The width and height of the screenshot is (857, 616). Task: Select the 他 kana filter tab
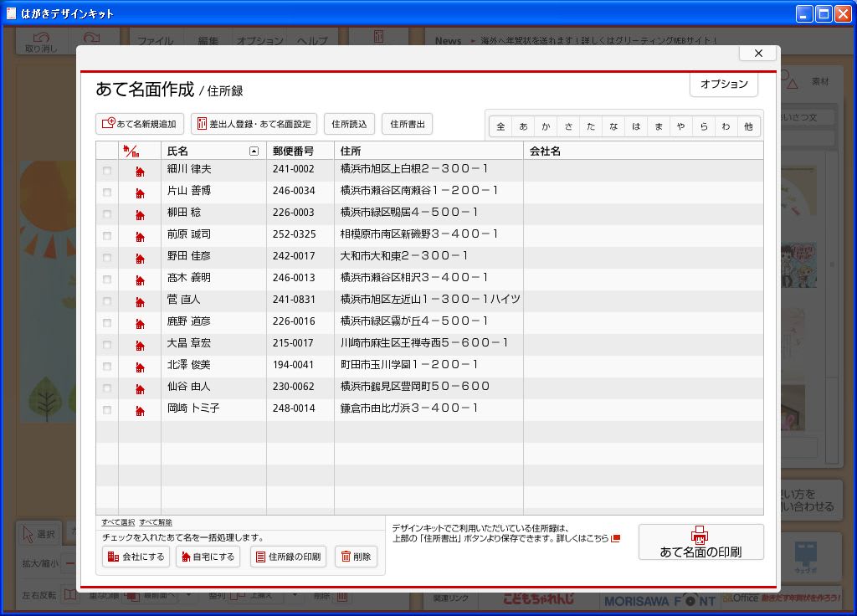[x=748, y=126]
